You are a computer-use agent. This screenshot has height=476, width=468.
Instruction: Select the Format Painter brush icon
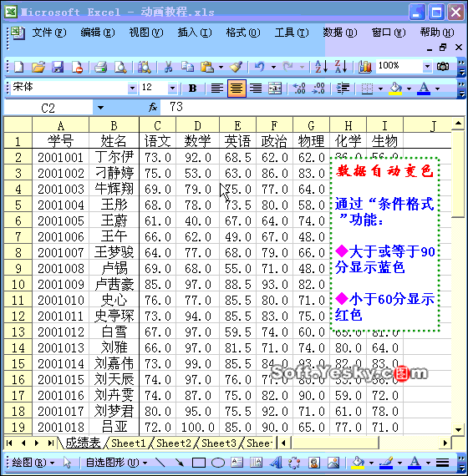tap(236, 67)
